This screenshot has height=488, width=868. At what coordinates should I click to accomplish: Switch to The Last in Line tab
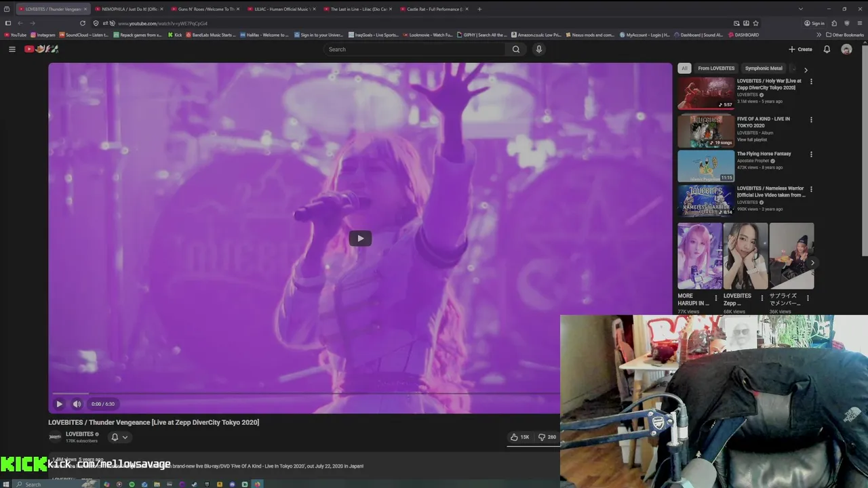(358, 9)
